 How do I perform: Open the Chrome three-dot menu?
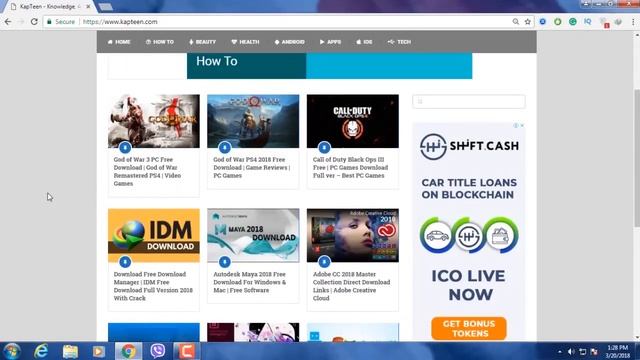[633, 22]
